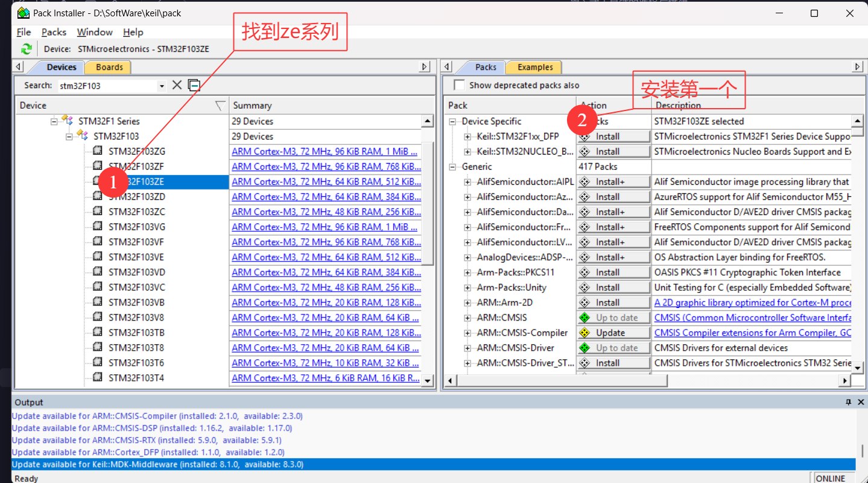This screenshot has width=868, height=483.
Task: Switch to the Boards tab
Action: (109, 67)
